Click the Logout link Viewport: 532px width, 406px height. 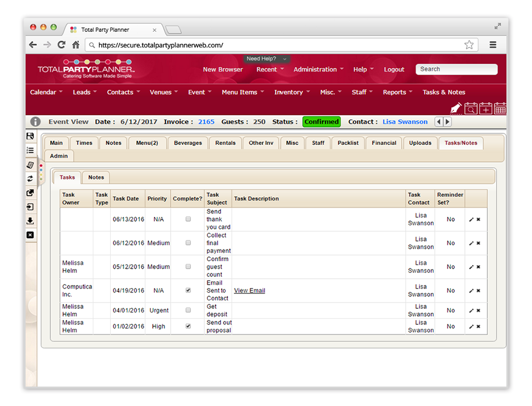(394, 69)
